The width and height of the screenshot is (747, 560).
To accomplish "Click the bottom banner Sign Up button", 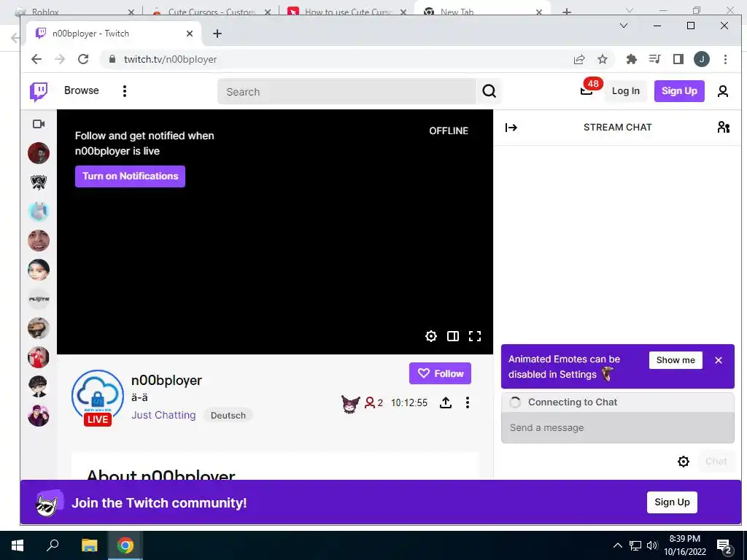I will 672,502.
